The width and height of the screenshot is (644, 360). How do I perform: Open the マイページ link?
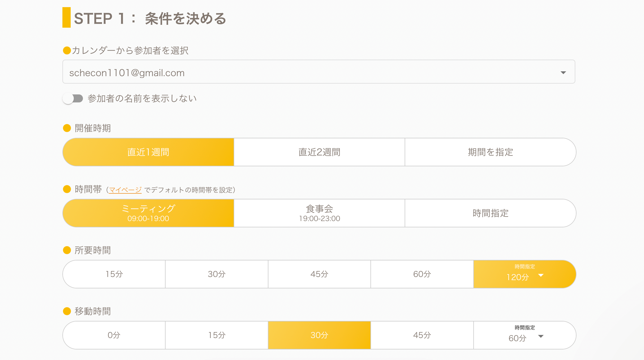tap(125, 190)
